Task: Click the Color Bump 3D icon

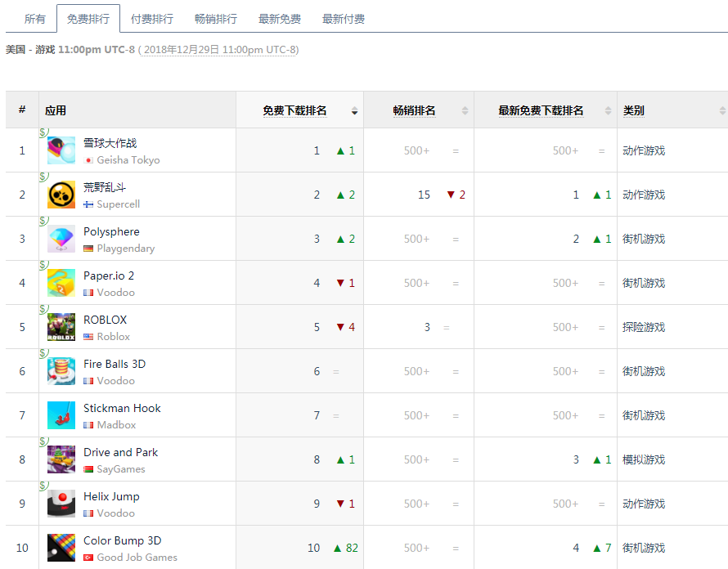Action: click(x=61, y=548)
